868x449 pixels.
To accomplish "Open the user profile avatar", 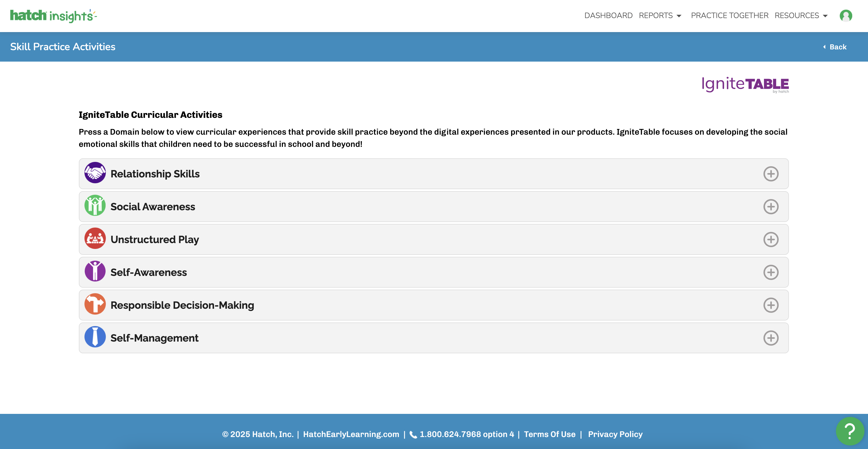I will (846, 16).
